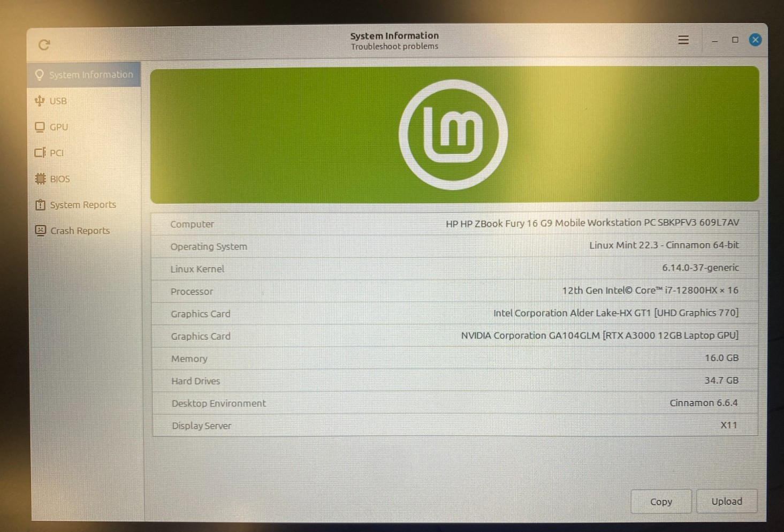This screenshot has width=784, height=532.
Task: Click the "Display Server" label
Action: [x=202, y=426]
